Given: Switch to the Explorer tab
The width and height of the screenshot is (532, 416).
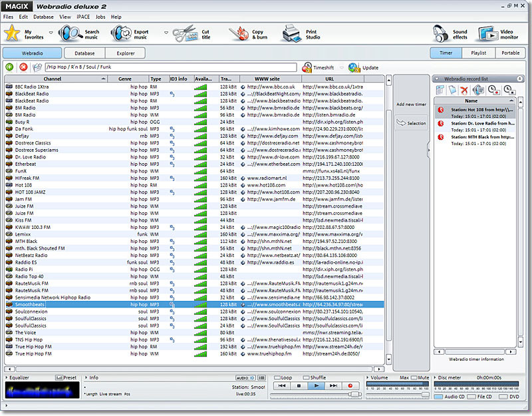Looking at the screenshot, I should (x=126, y=53).
